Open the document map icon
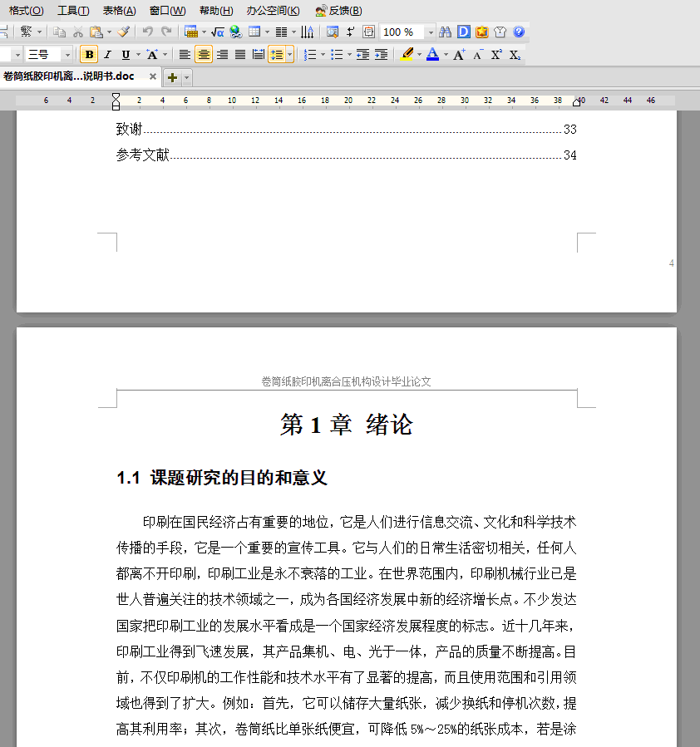 (x=333, y=32)
